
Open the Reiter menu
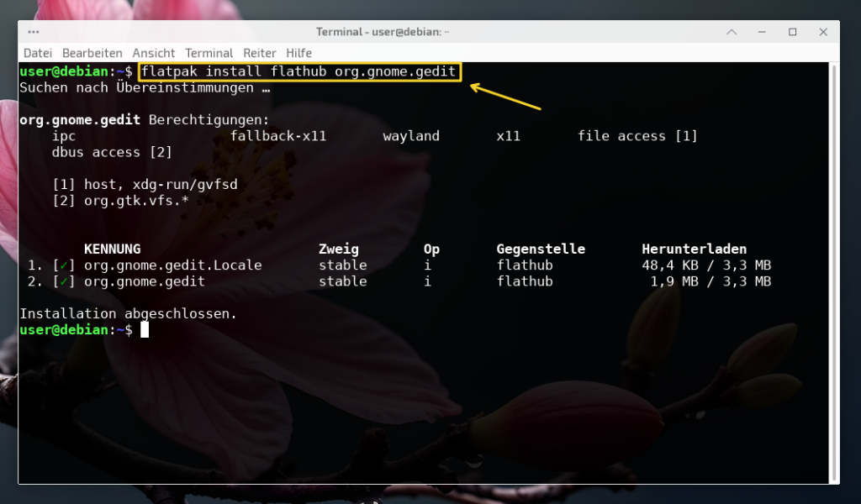point(260,53)
